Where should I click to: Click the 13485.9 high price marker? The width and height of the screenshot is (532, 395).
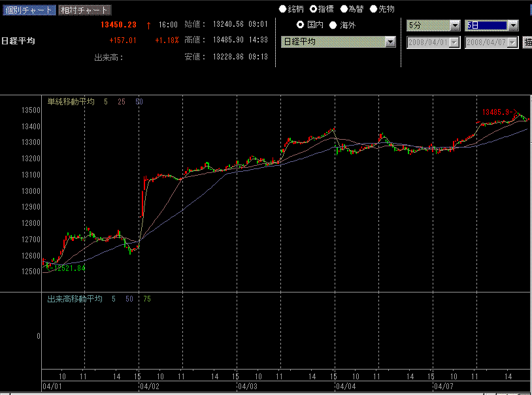point(496,112)
